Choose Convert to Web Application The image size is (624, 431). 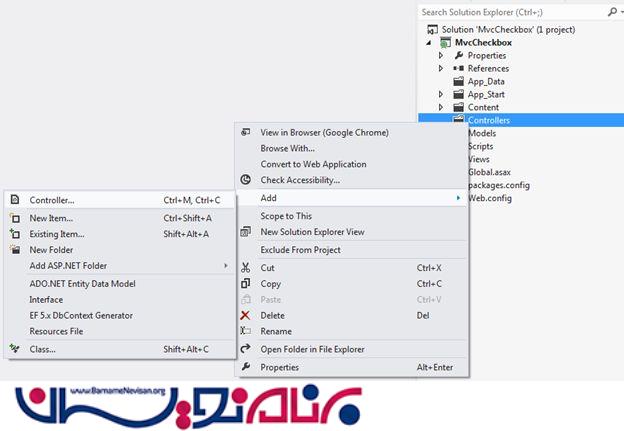(x=313, y=164)
